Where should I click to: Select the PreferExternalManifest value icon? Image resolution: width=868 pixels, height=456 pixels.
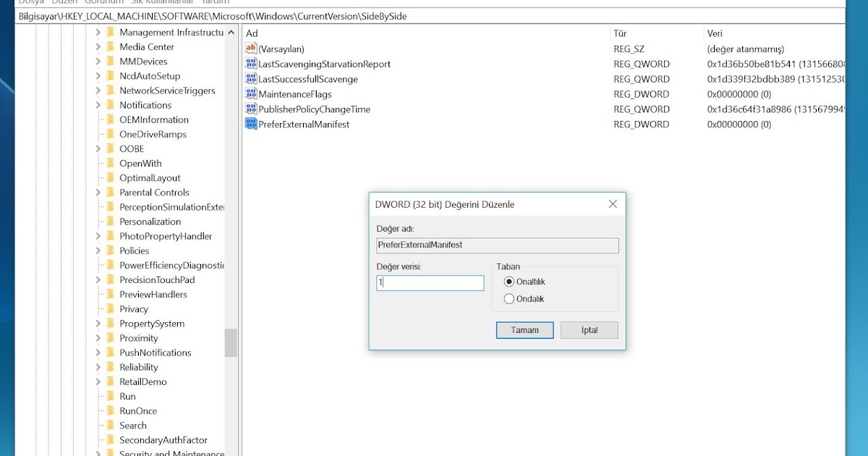(251, 124)
